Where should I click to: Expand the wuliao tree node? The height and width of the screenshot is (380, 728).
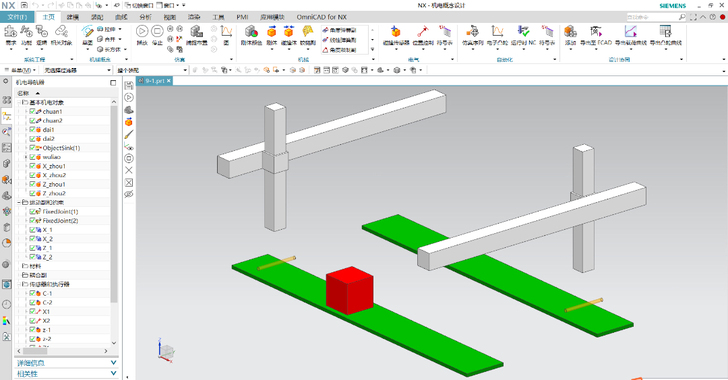pos(26,157)
